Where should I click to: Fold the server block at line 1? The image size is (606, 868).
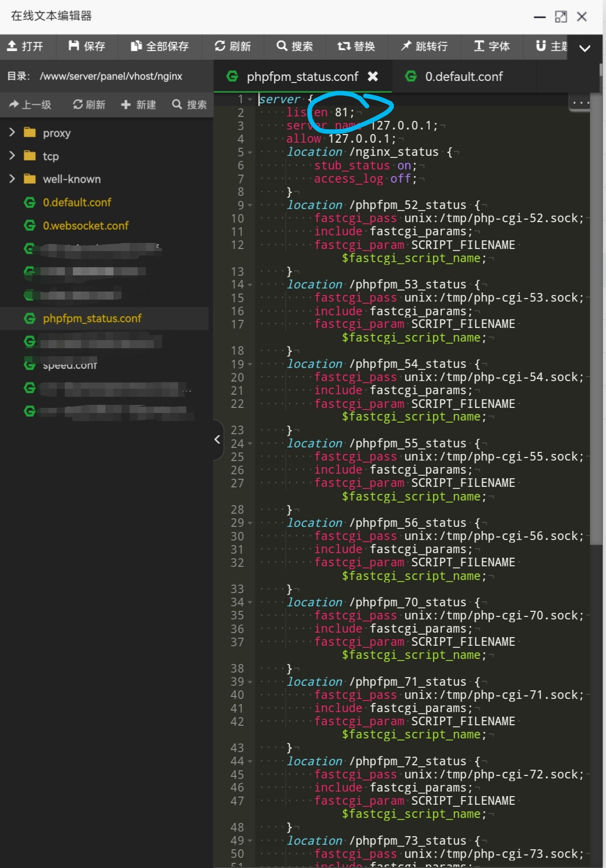click(x=250, y=100)
